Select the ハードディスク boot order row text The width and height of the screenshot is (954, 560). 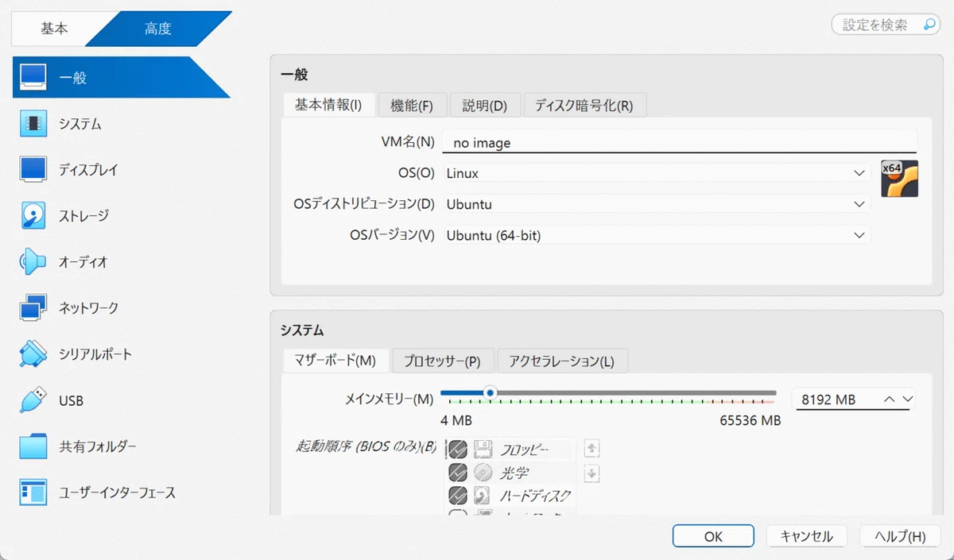click(535, 496)
